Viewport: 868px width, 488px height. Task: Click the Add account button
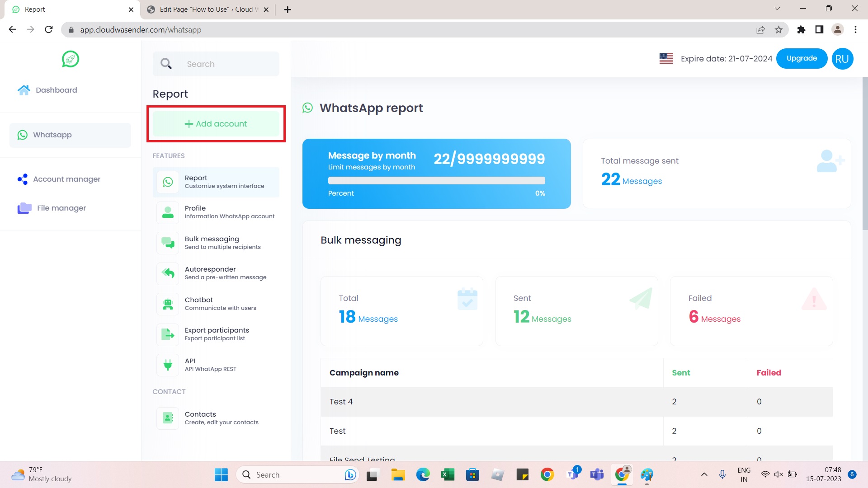click(216, 124)
